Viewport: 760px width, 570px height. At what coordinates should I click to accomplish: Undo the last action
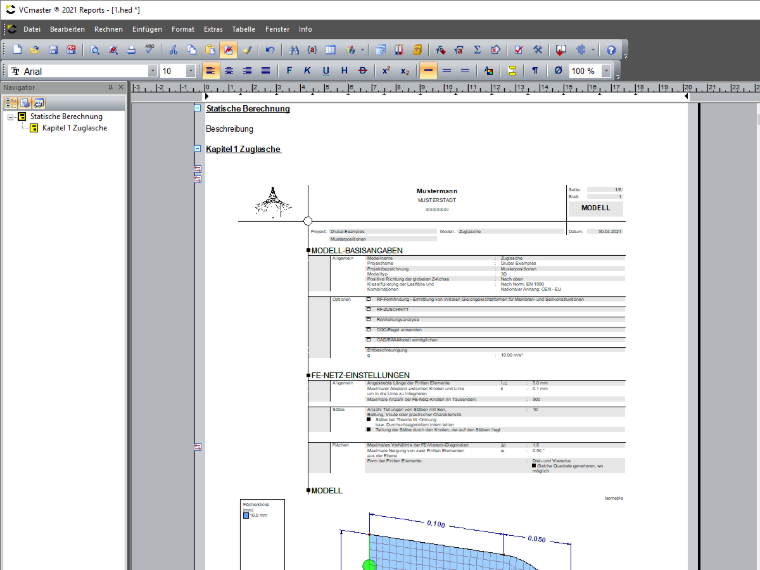[x=270, y=49]
